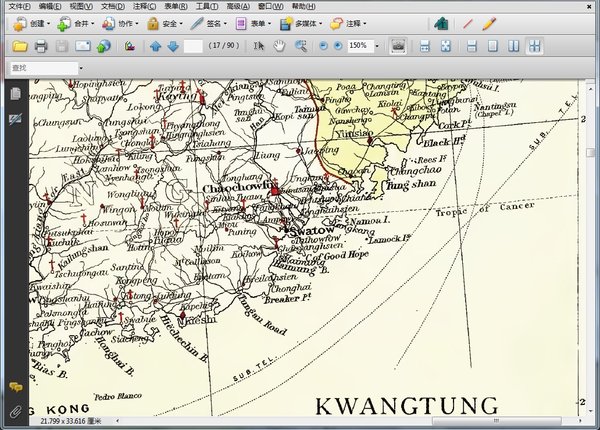
Task: Select the red line drawing tool
Action: coord(468,24)
